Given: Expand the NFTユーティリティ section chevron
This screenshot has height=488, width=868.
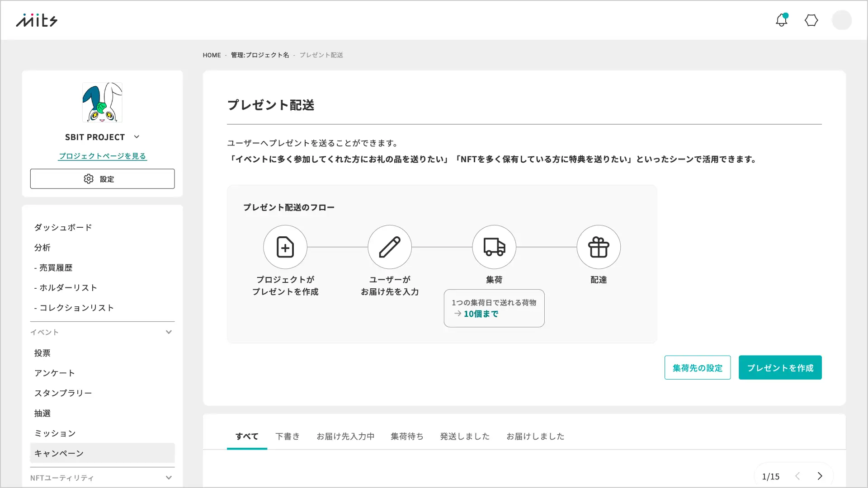Looking at the screenshot, I should coord(169,478).
